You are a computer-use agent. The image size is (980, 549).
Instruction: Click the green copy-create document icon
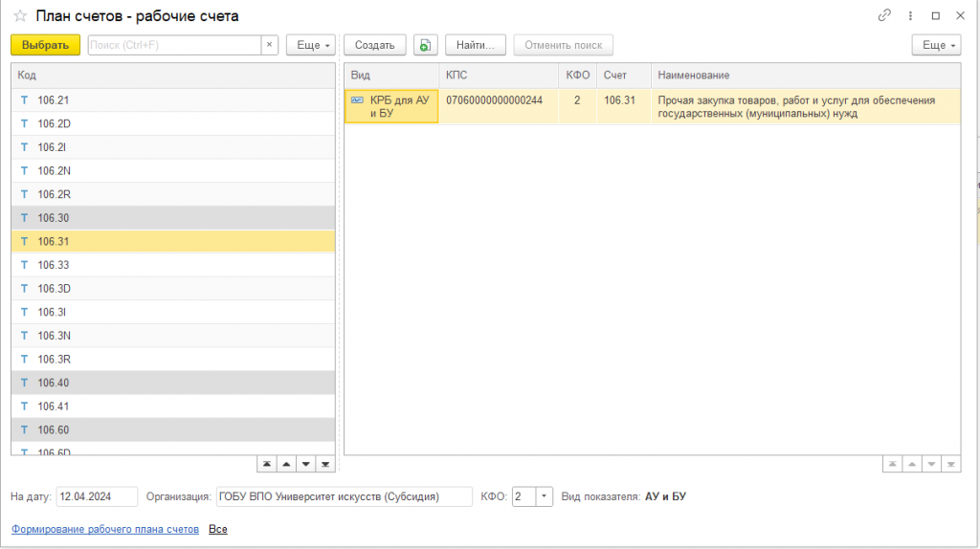click(425, 45)
